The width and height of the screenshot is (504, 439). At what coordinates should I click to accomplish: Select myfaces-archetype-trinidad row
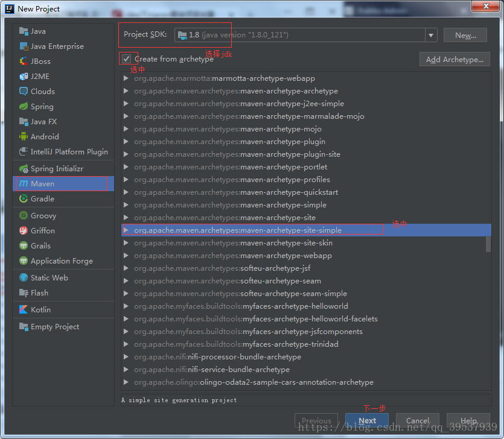[306, 344]
